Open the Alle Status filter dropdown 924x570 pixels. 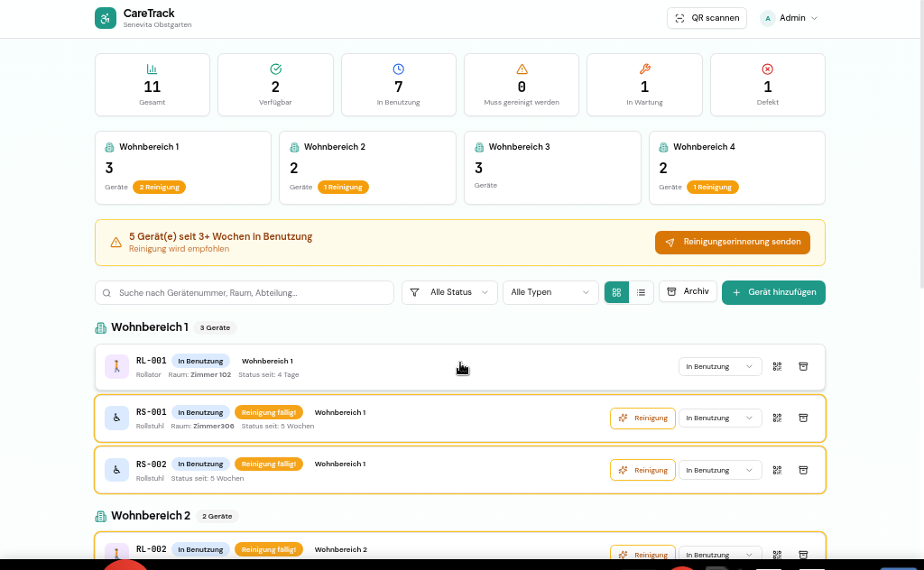tap(449, 292)
